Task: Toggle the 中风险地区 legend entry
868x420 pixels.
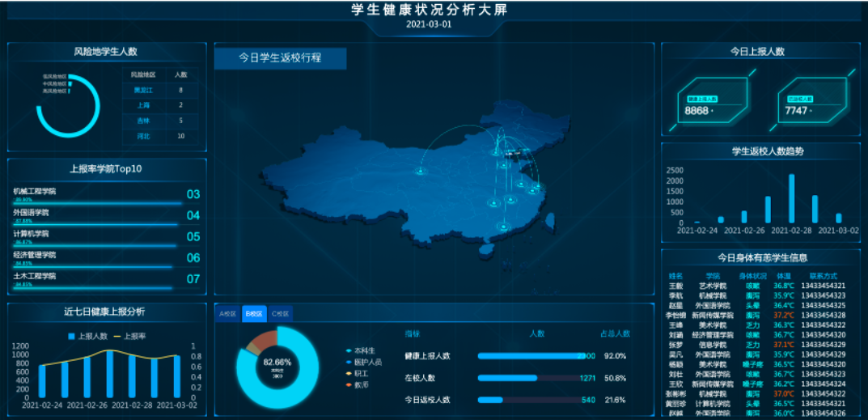Action: tap(57, 83)
